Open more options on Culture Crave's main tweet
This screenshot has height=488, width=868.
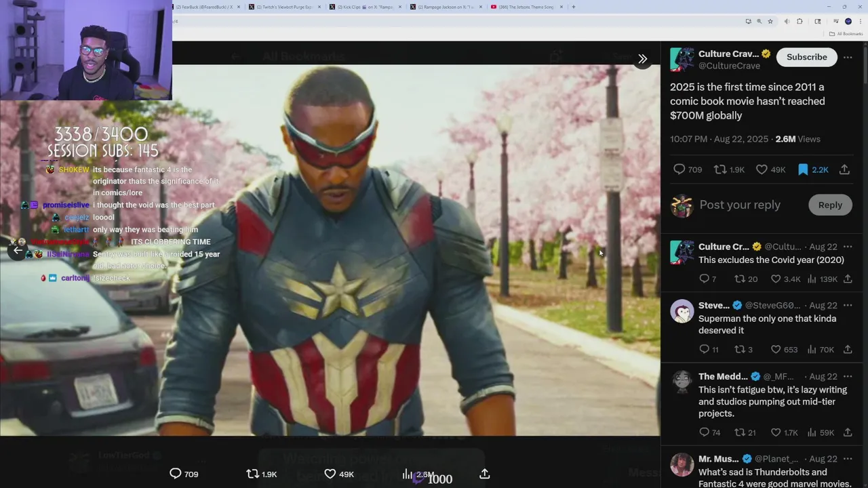[x=848, y=58]
